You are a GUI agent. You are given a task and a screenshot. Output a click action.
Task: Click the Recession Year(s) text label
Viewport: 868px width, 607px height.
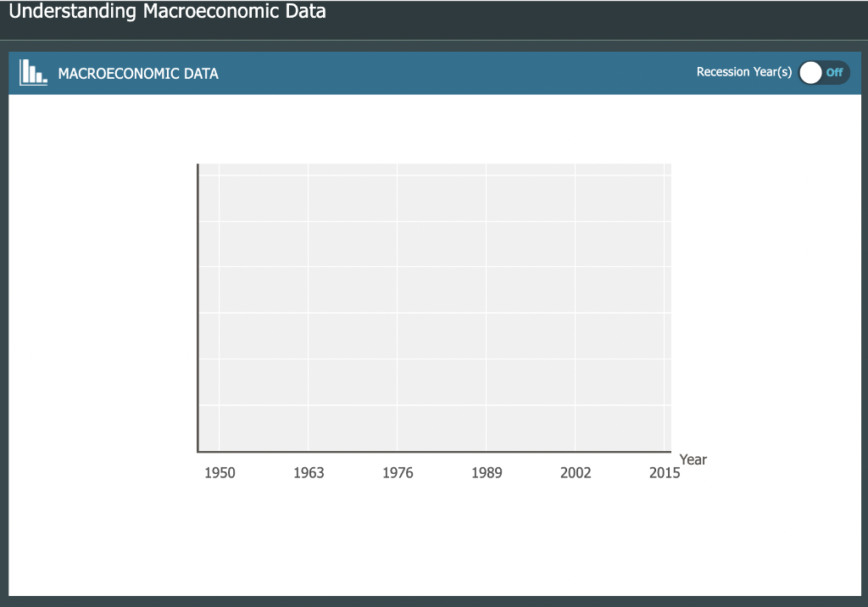click(743, 72)
